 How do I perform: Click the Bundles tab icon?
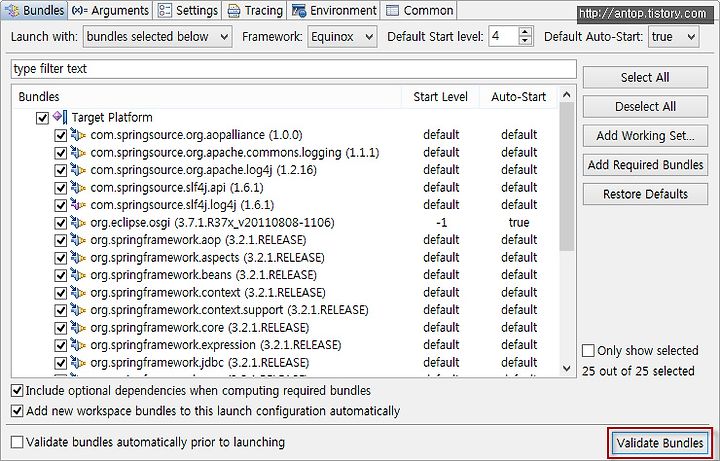tap(11, 10)
